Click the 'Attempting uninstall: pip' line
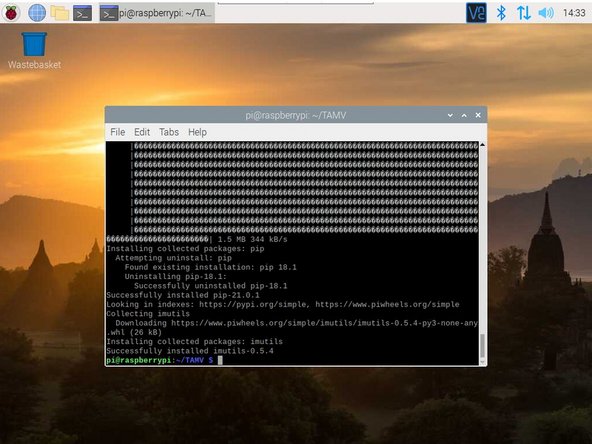592x444 pixels. point(173,258)
